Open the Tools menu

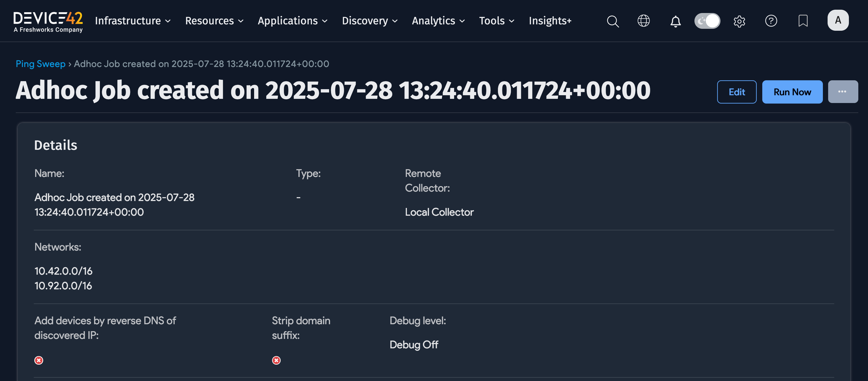coord(497,21)
